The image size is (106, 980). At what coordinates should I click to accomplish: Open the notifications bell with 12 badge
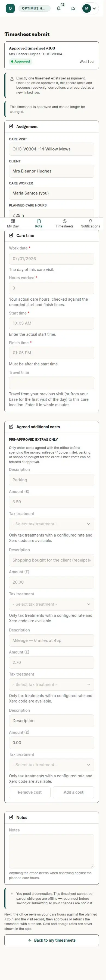pyautogui.click(x=59, y=8)
